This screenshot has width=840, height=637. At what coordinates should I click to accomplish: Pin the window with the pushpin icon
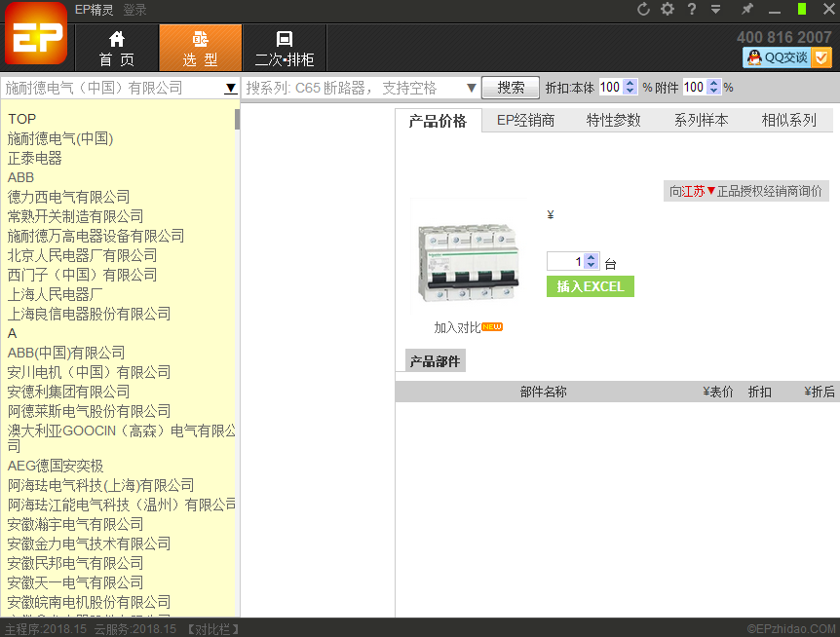(x=747, y=10)
